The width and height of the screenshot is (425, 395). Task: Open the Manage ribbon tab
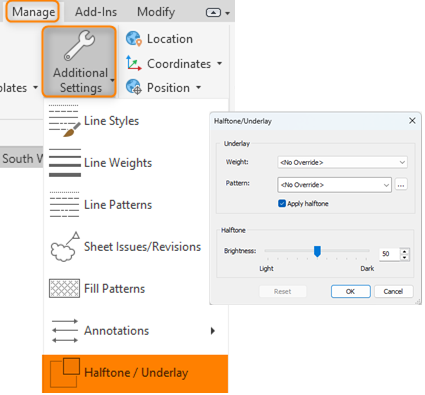click(33, 12)
